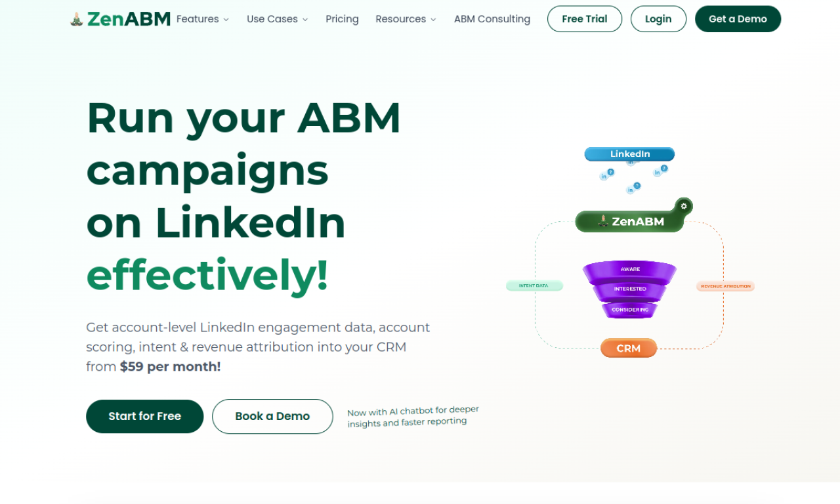Click the orange CRM badge
The width and height of the screenshot is (840, 504).
point(628,348)
